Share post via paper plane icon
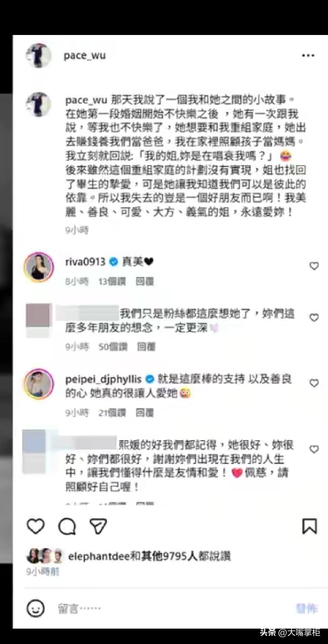The width and height of the screenshot is (328, 644). (98, 526)
